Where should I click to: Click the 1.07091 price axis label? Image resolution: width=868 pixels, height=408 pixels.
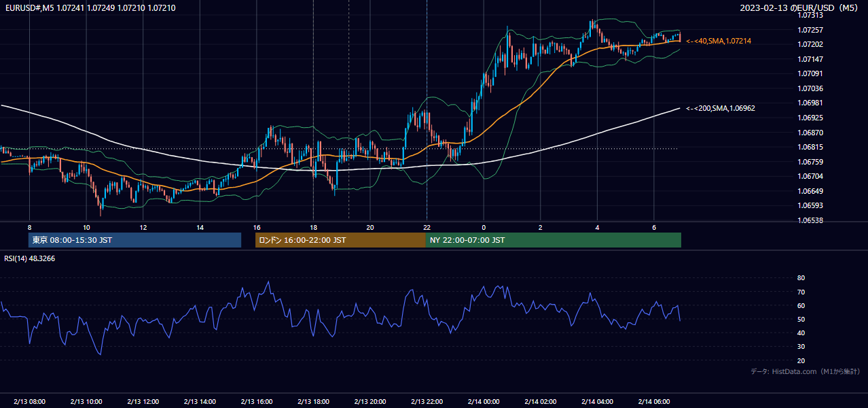click(x=810, y=73)
